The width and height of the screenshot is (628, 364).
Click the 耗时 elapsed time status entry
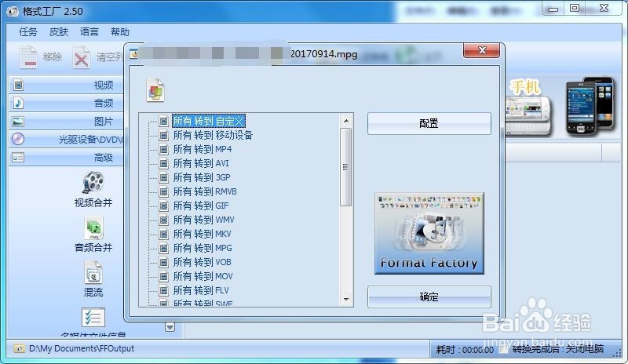click(465, 350)
